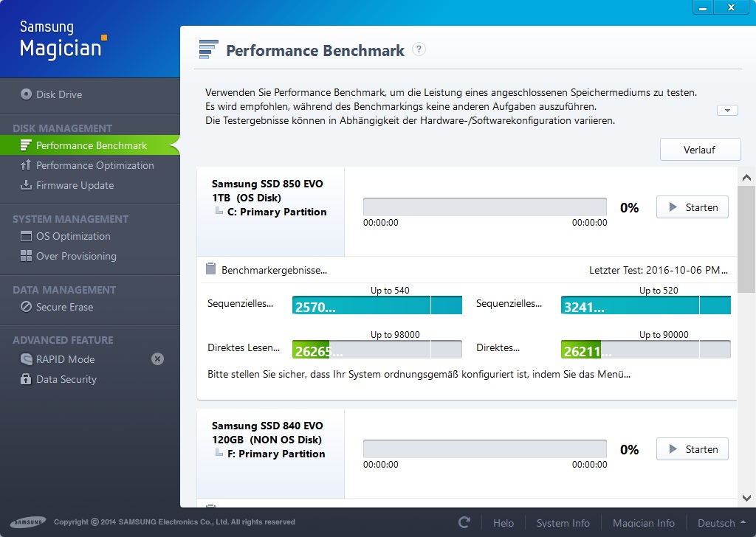Click the Benchmarkergebnisse label
Image resolution: width=756 pixels, height=537 pixels.
(x=274, y=270)
